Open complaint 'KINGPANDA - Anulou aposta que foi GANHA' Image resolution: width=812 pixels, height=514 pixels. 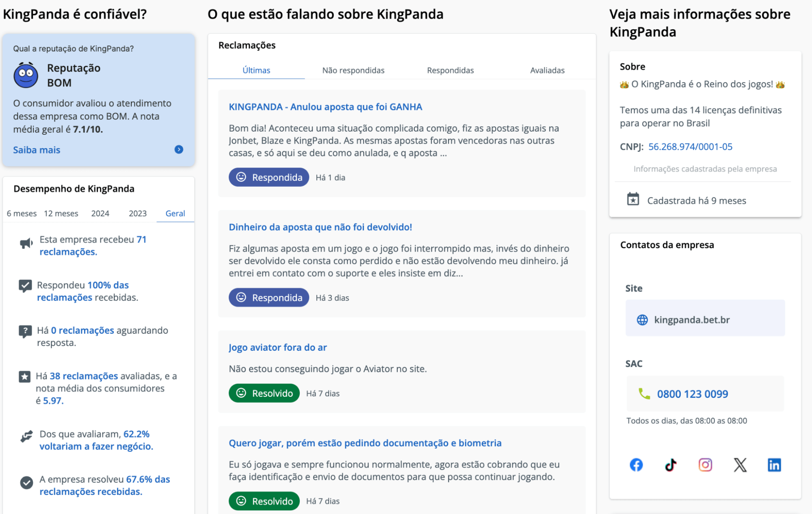(x=325, y=107)
